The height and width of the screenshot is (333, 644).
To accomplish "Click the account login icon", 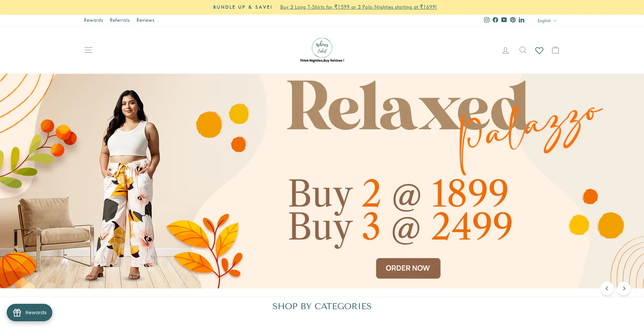I will (x=505, y=50).
